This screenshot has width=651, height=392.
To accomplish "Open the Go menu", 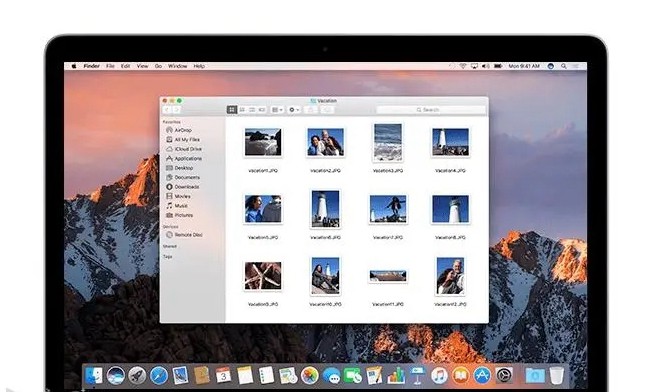I will pyautogui.click(x=158, y=66).
